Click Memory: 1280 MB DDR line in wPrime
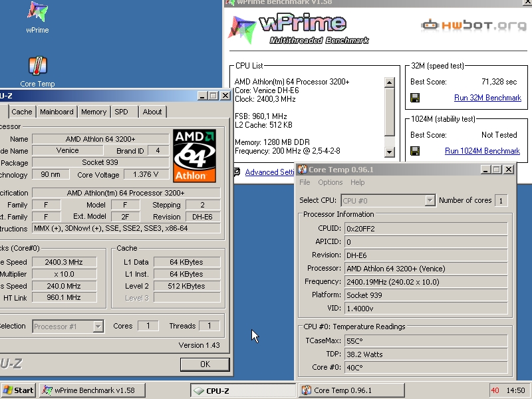Screen dimensions: 532x399 272,142
